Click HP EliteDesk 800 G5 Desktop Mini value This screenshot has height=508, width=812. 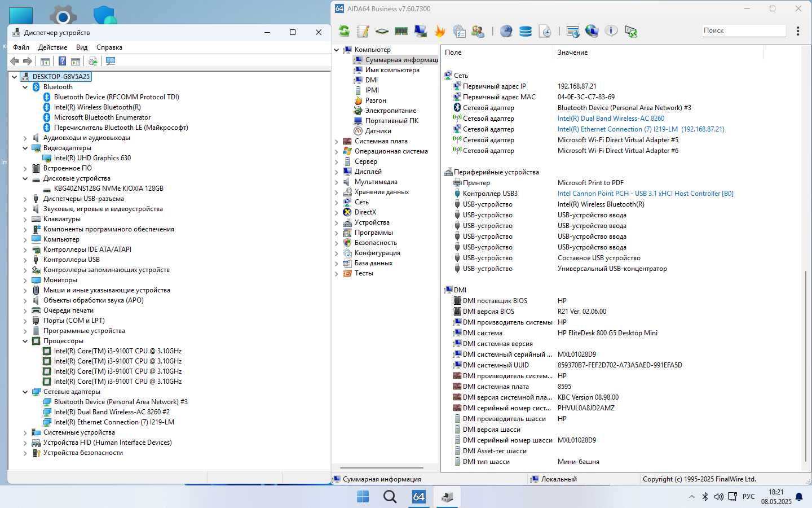[x=607, y=333]
